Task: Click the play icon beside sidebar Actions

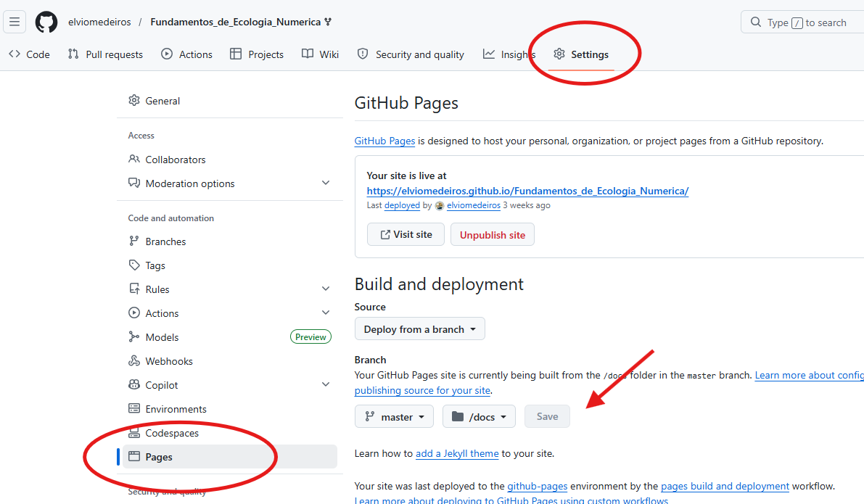Action: tap(134, 313)
